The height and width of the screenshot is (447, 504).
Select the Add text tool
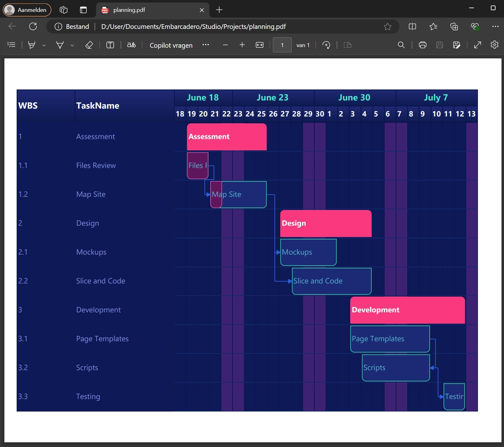[x=110, y=45]
